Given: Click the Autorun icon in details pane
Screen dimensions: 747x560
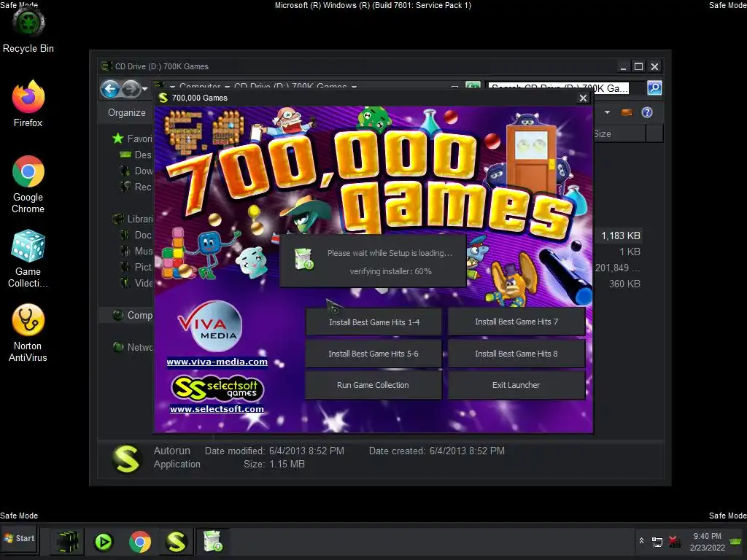Looking at the screenshot, I should [x=125, y=458].
